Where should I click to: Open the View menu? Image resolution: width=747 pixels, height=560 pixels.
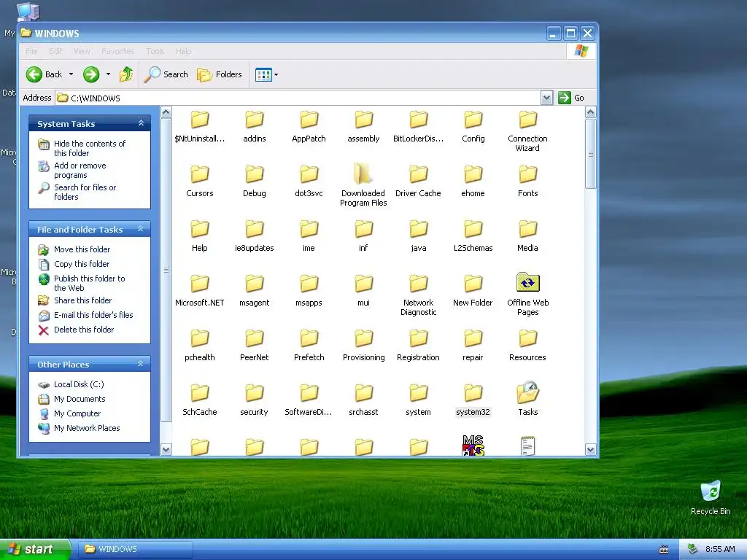click(82, 51)
